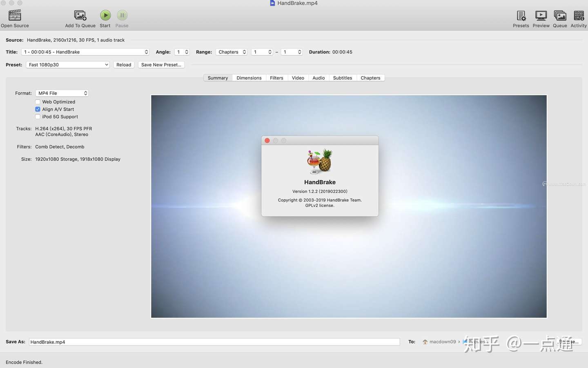
Task: Switch to the Chapters tab
Action: (x=371, y=78)
